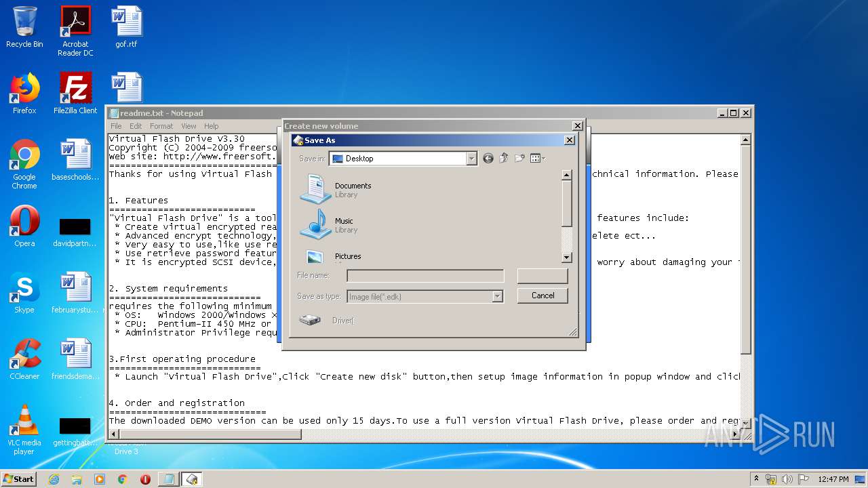Image resolution: width=868 pixels, height=488 pixels.
Task: Go up one level in Save As dialog
Action: click(504, 159)
